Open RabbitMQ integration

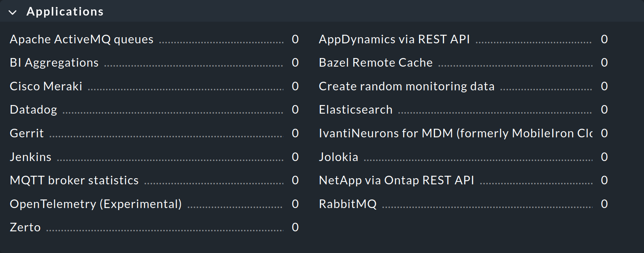pos(348,204)
